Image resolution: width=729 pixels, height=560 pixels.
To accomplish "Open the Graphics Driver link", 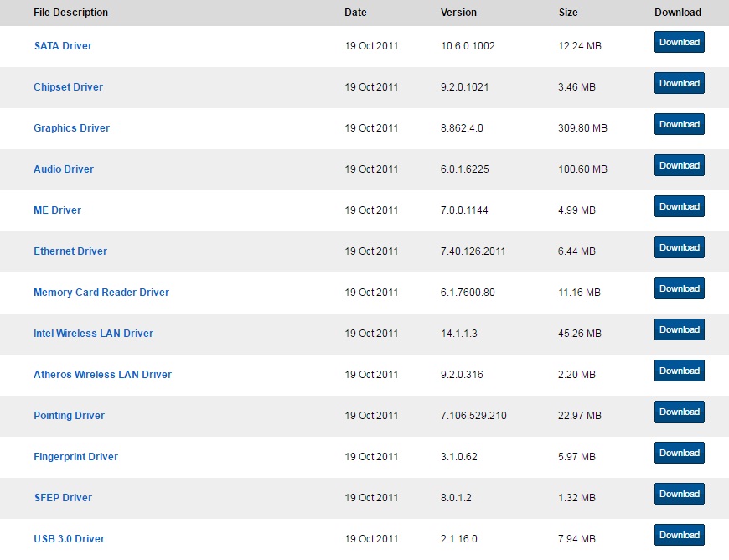I will (71, 128).
